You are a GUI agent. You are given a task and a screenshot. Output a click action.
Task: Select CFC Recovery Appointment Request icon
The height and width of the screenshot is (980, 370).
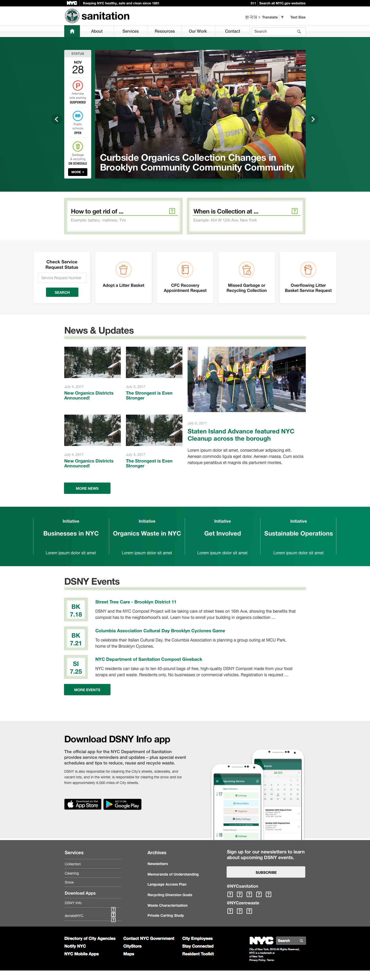[185, 270]
